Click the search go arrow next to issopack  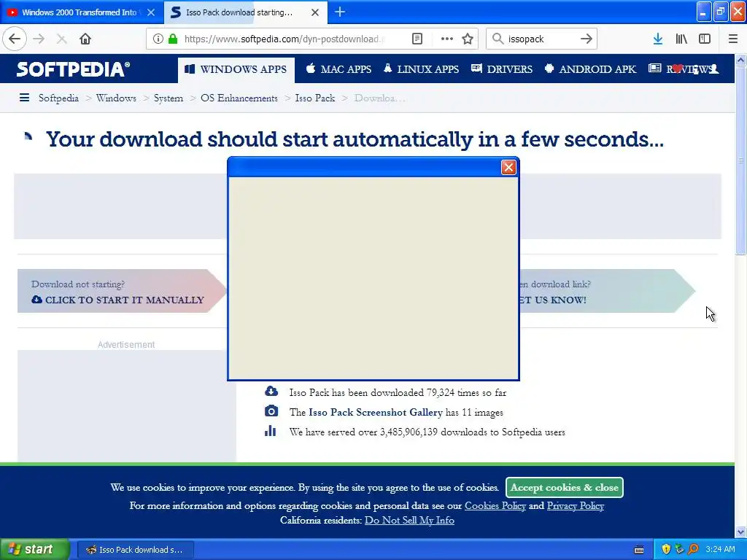pos(587,39)
